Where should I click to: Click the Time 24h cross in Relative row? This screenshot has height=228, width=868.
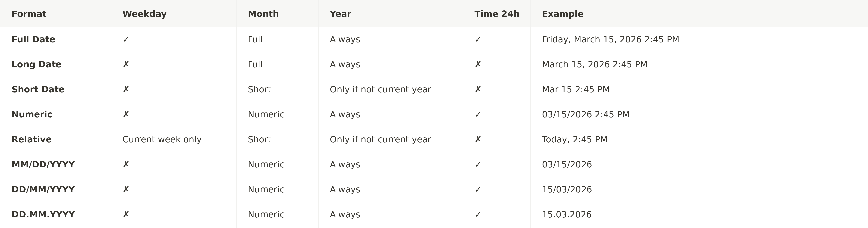pos(478,139)
